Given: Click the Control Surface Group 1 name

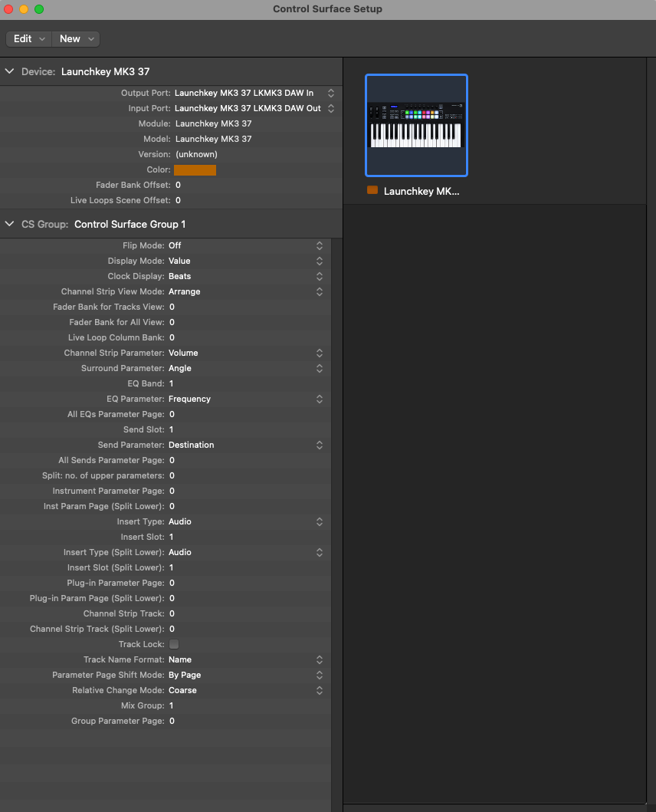Looking at the screenshot, I should (x=130, y=224).
